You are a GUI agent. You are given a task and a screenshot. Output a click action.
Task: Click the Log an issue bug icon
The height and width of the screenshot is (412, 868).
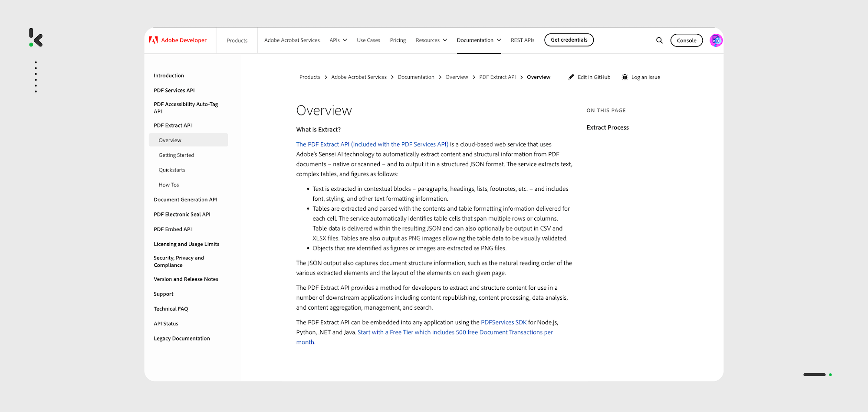click(x=625, y=77)
